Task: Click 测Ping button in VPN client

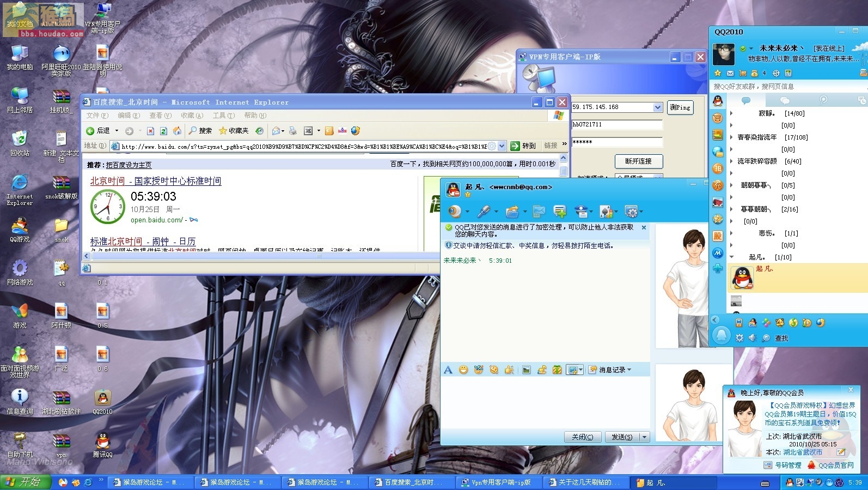Action: click(680, 107)
